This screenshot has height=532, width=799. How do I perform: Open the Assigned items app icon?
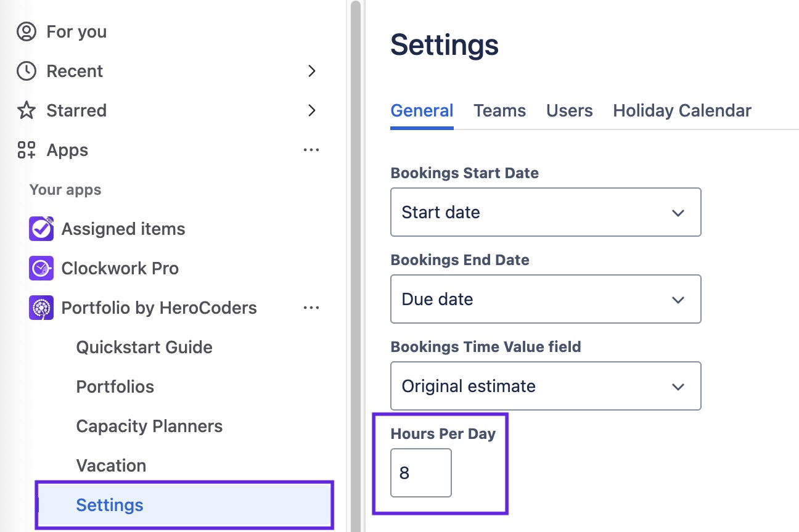pos(41,229)
